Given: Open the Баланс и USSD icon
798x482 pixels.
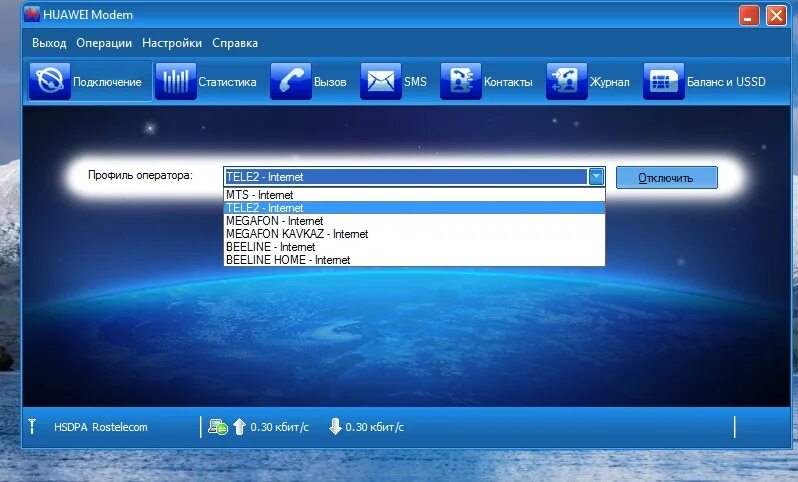Looking at the screenshot, I should click(x=664, y=81).
